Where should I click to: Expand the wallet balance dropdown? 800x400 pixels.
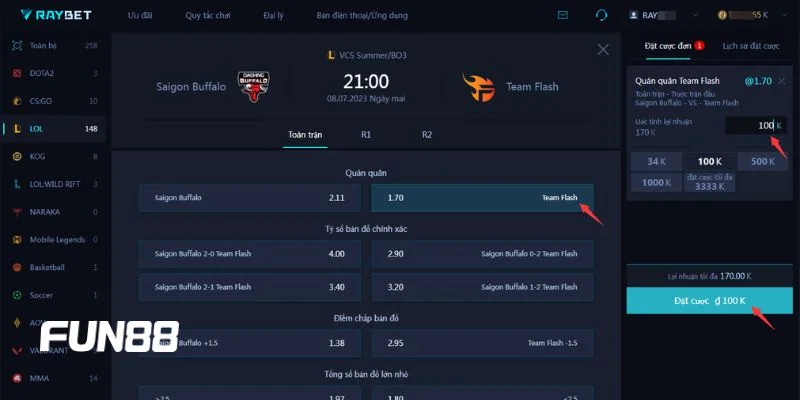[x=786, y=16]
